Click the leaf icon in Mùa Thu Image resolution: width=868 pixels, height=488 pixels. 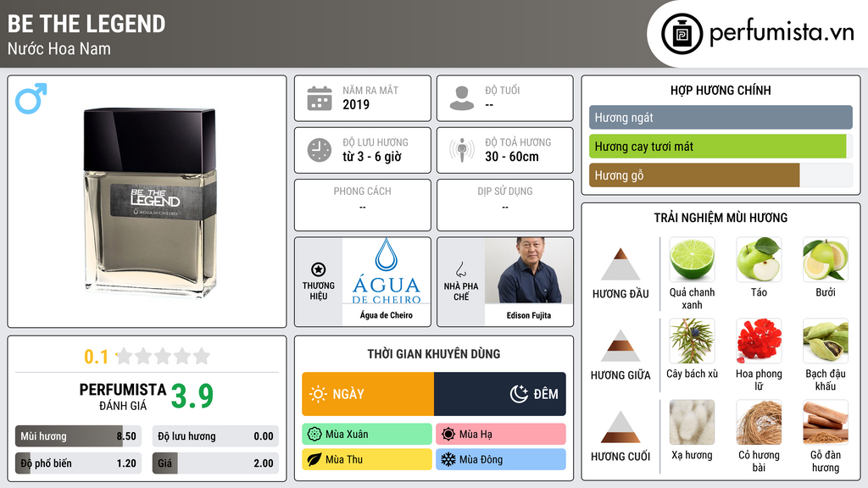coord(314,459)
